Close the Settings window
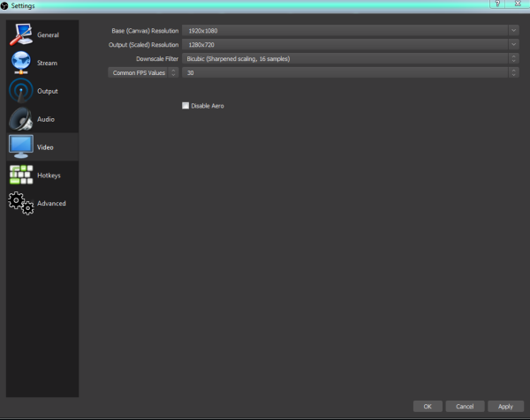Screen dimensions: 530x420 pyautogui.click(x=518, y=4)
